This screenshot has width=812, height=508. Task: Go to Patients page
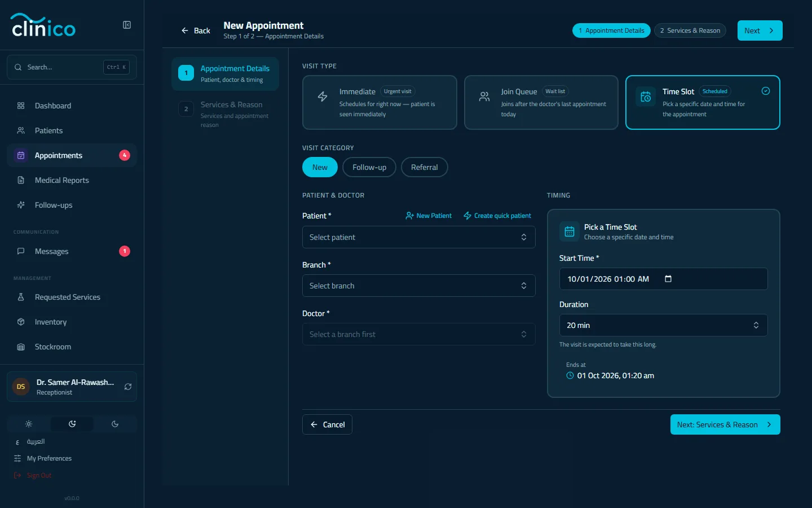[72, 130]
